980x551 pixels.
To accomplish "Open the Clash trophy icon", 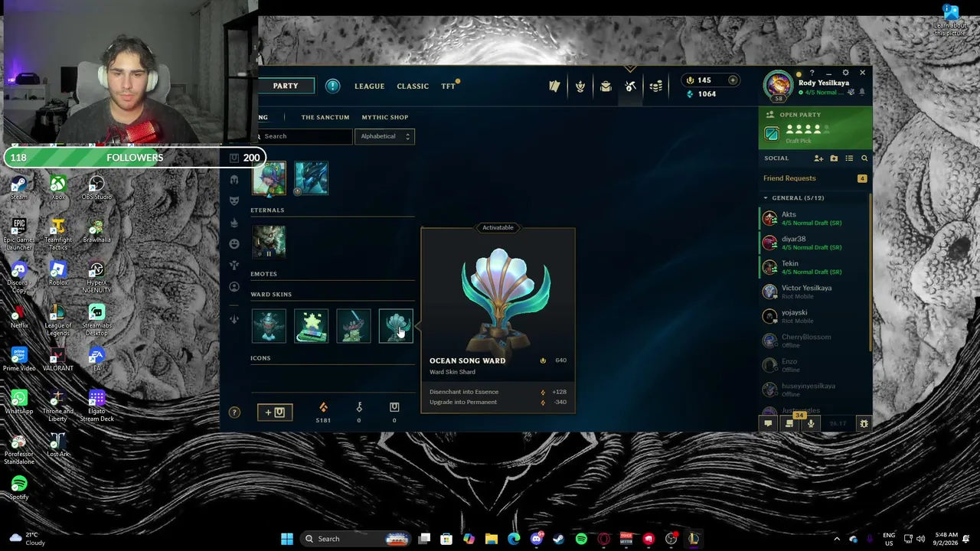I will click(x=580, y=86).
